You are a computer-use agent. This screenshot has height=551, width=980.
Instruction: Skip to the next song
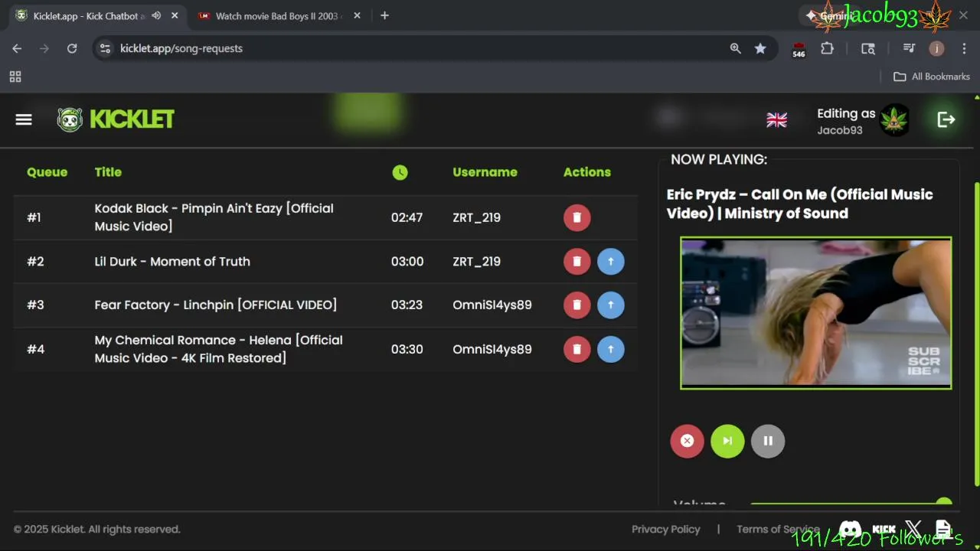pos(727,441)
